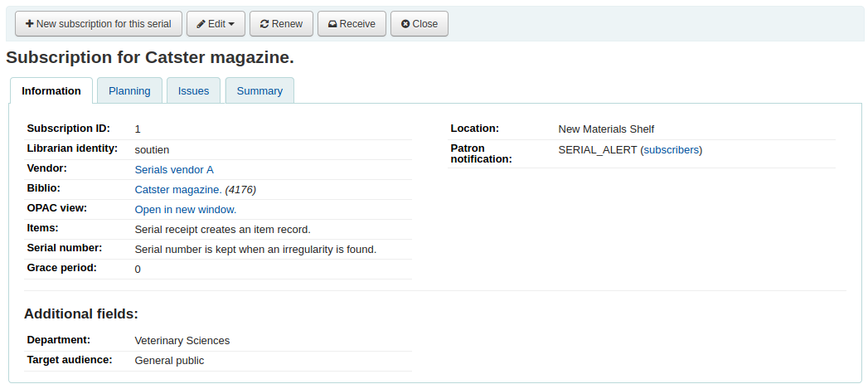Click the Subscription for Catster magazine heading
Screen dimensions: 868x384
click(x=150, y=57)
